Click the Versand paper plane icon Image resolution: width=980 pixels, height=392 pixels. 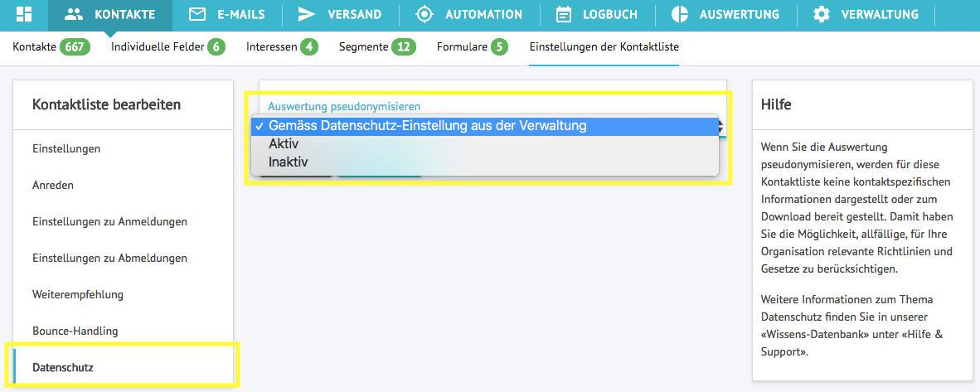[x=307, y=14]
